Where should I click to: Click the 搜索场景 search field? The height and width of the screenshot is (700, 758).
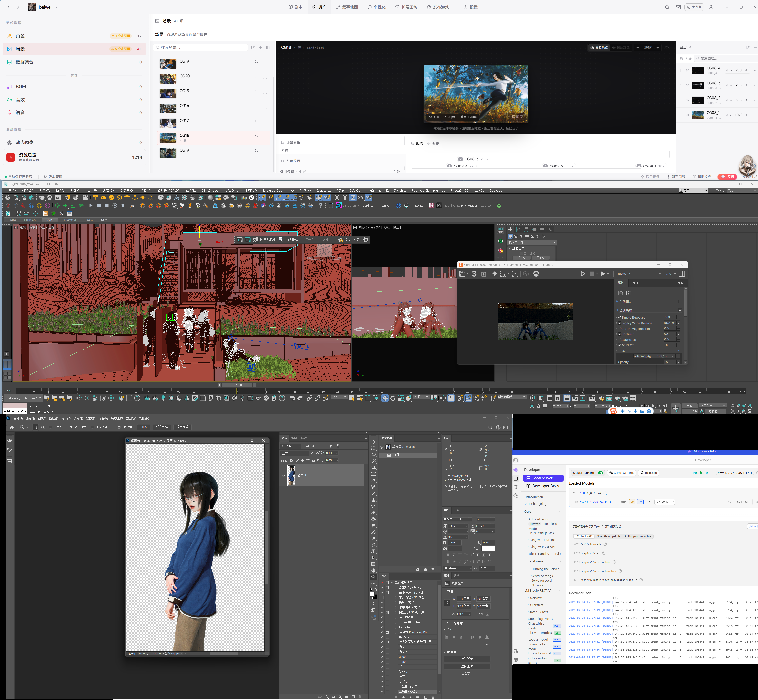tap(201, 48)
